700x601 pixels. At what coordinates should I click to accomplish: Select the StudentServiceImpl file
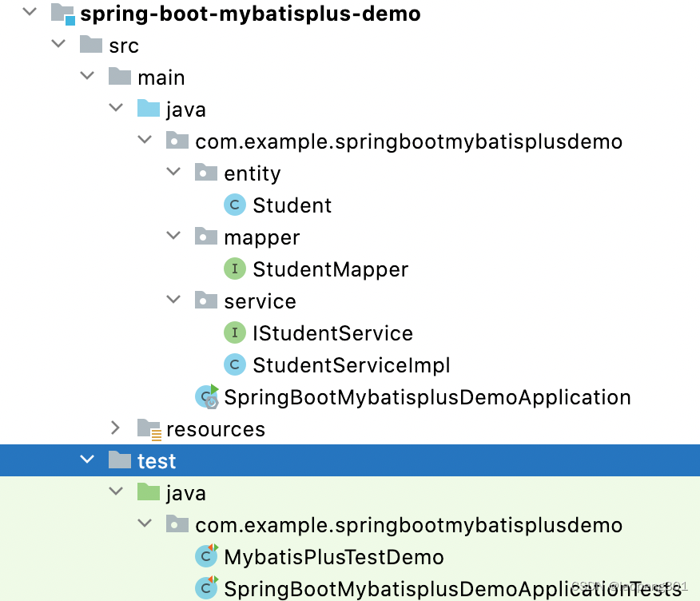351,365
